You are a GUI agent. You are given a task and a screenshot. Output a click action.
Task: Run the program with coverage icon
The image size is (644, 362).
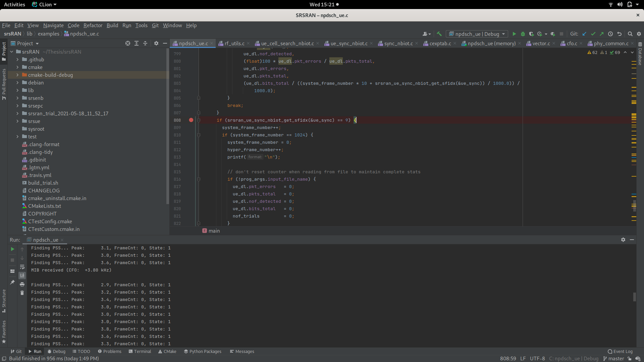pyautogui.click(x=532, y=34)
